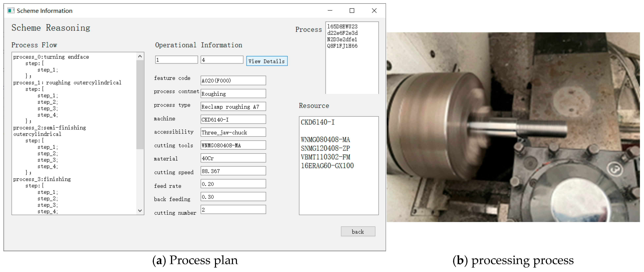The image size is (644, 272).
Task: Click the Process Flow scrollbar down arrow
Action: click(x=140, y=211)
